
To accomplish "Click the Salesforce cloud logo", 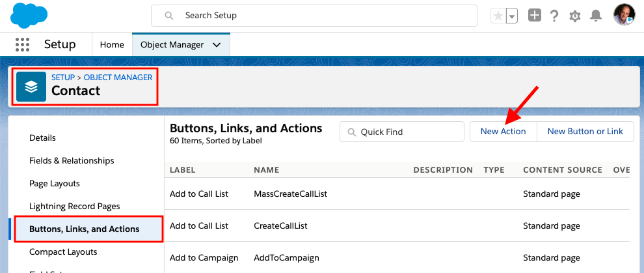I will (x=29, y=16).
